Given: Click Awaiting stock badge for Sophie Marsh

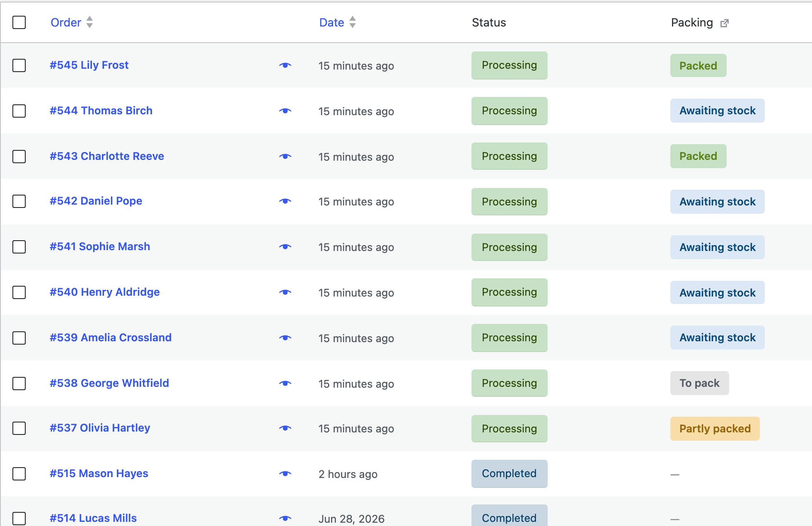Looking at the screenshot, I should coord(717,247).
